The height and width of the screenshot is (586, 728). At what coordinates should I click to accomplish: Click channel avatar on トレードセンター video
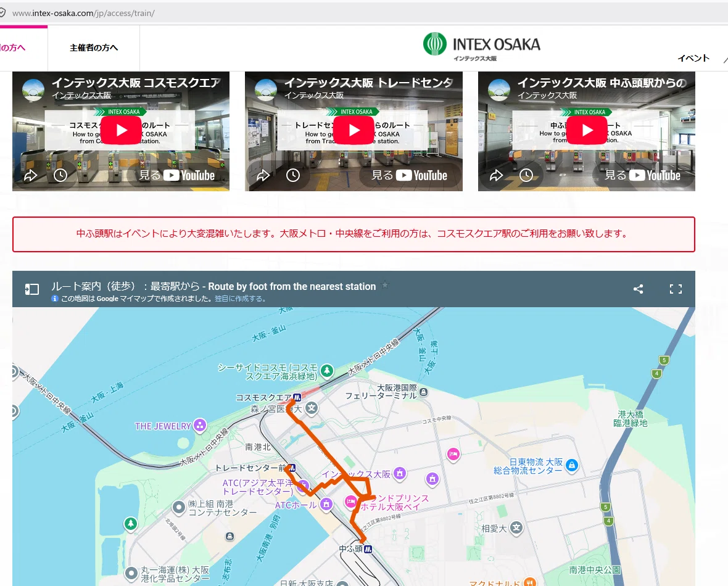(x=266, y=89)
